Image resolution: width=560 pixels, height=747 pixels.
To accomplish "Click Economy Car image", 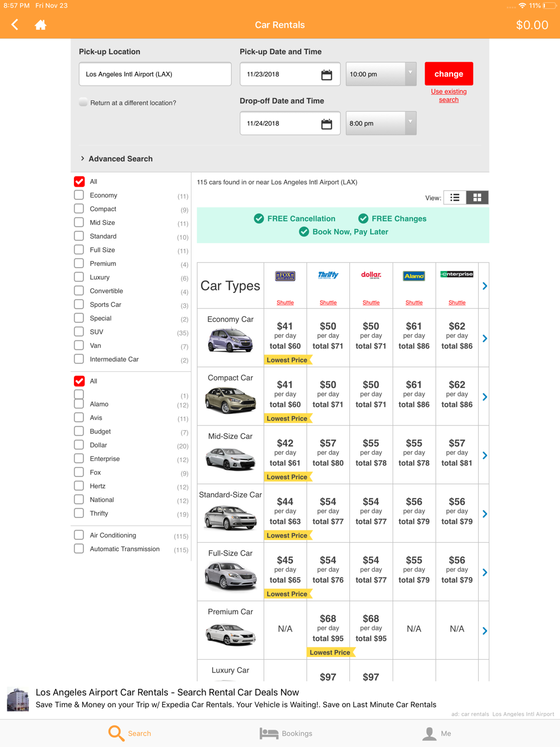I will click(x=230, y=339).
